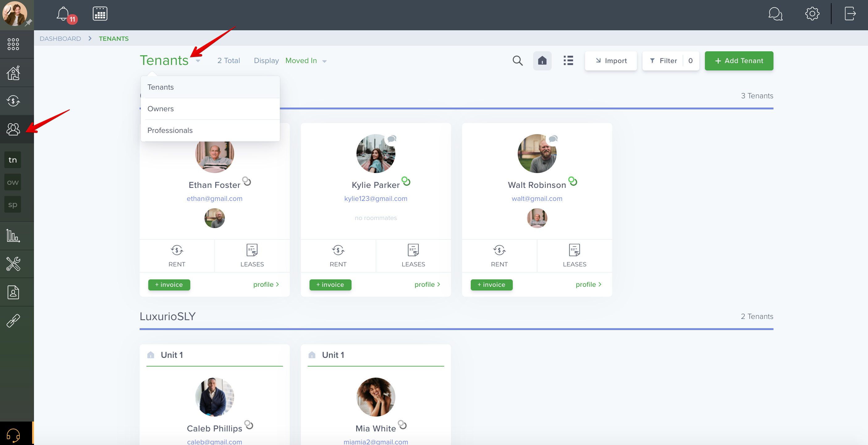This screenshot has height=445, width=868.
Task: Open the apps grid sidebar icon
Action: (x=13, y=44)
